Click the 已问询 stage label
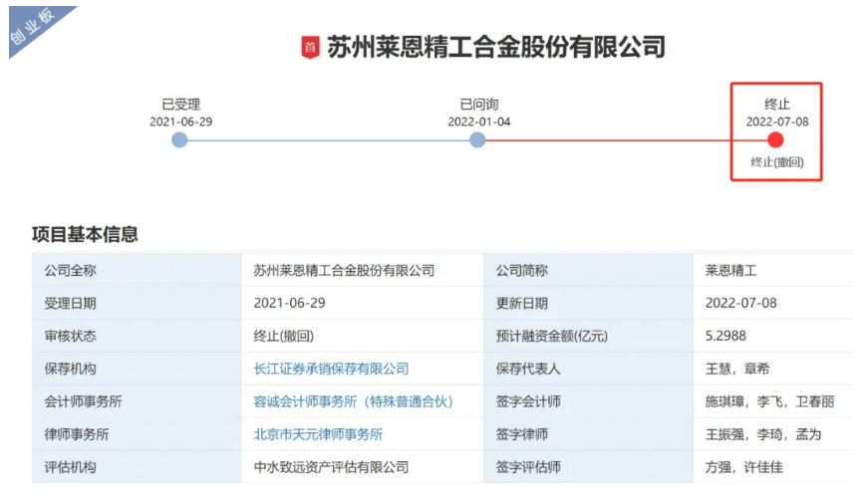Image resolution: width=868 pixels, height=502 pixels. pos(478,104)
